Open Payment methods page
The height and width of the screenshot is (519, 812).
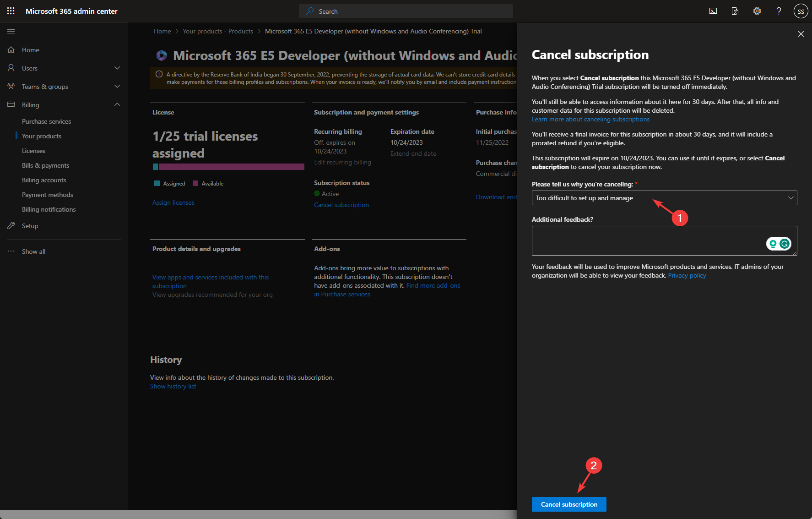pyautogui.click(x=48, y=195)
